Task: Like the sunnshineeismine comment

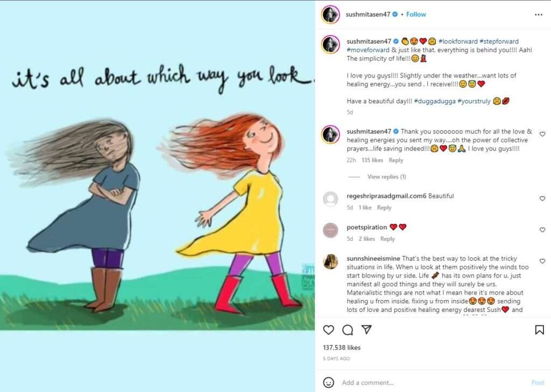Action: tap(542, 261)
